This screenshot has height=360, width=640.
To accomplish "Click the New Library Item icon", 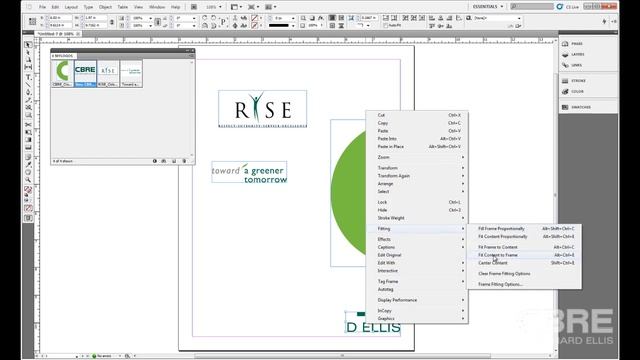I will point(174,161).
